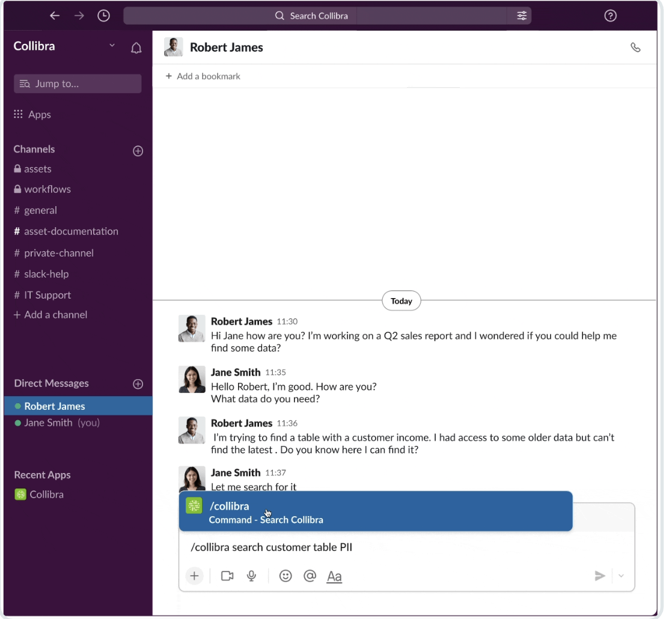Viewport: 672px width, 619px height.
Task: Click the Search Collibra field
Action: click(x=319, y=16)
